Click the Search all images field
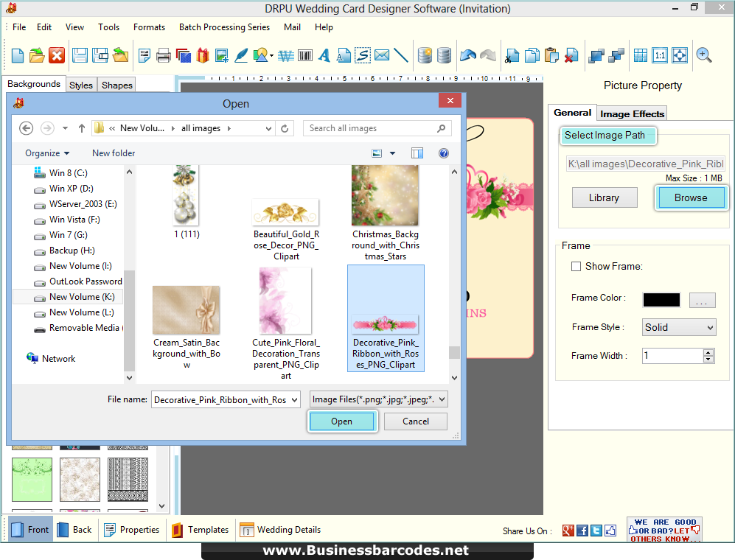The image size is (735, 560). (x=377, y=128)
